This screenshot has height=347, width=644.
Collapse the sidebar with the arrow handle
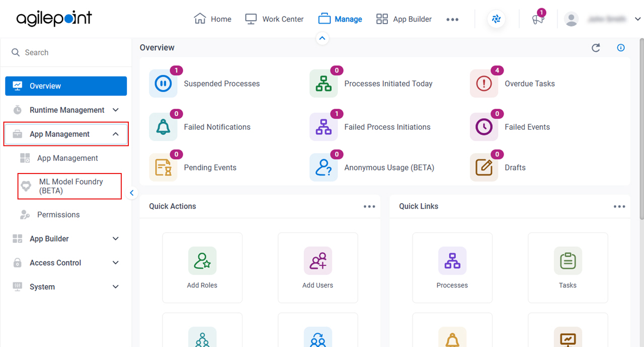tap(132, 193)
